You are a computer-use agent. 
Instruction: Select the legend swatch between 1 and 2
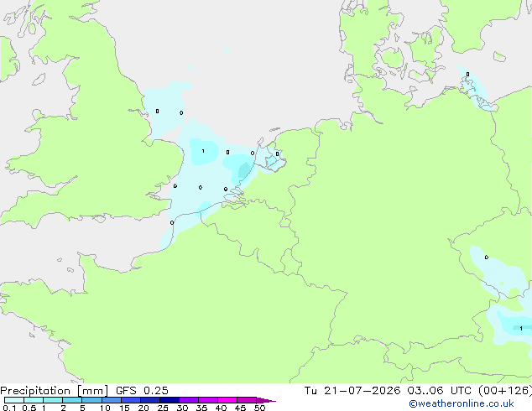53,400
